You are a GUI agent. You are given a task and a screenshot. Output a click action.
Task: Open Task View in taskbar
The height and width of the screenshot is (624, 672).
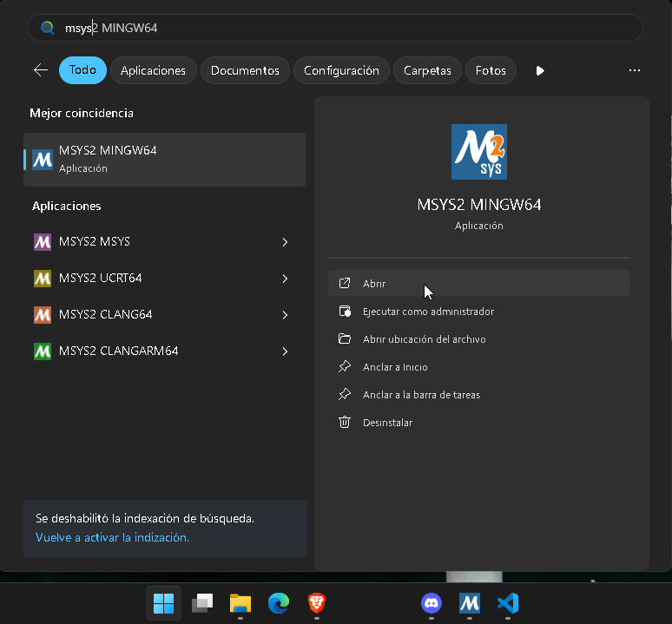(201, 603)
